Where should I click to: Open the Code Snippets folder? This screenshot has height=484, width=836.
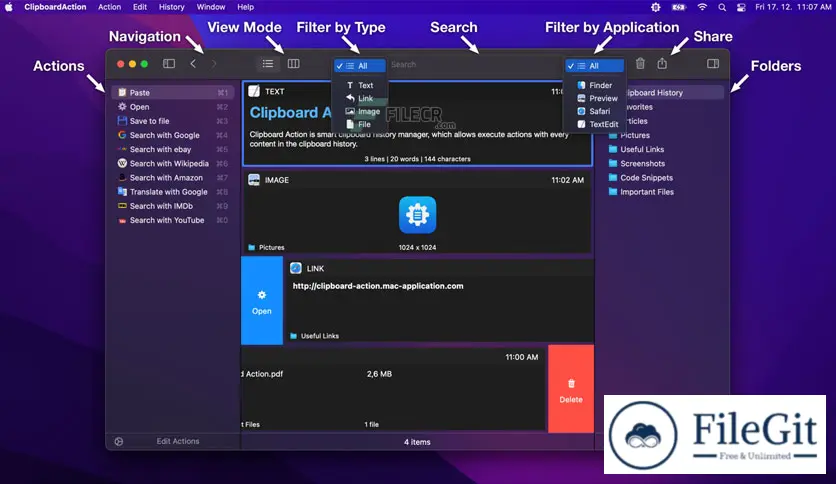pyautogui.click(x=666, y=178)
